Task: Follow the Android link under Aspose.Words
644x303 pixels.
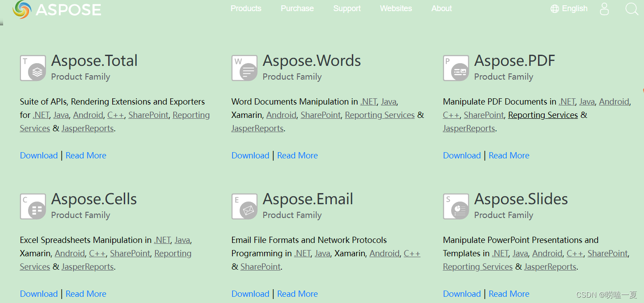Action: coord(281,115)
